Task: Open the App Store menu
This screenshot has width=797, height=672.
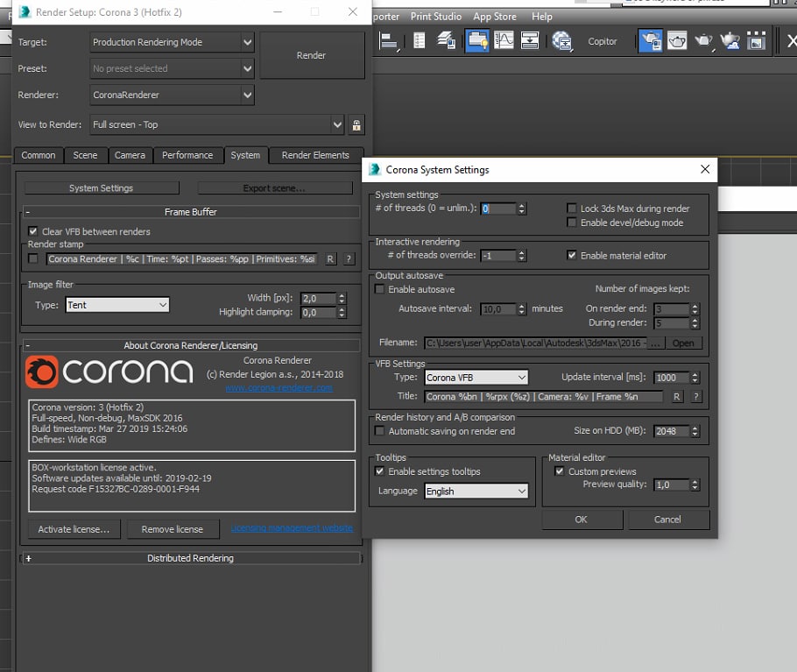Action: (x=495, y=17)
